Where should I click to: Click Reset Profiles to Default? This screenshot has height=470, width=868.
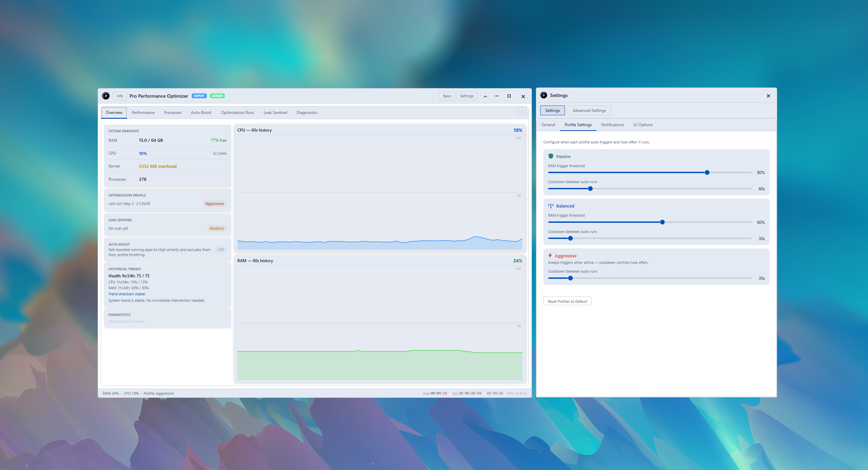coord(567,301)
